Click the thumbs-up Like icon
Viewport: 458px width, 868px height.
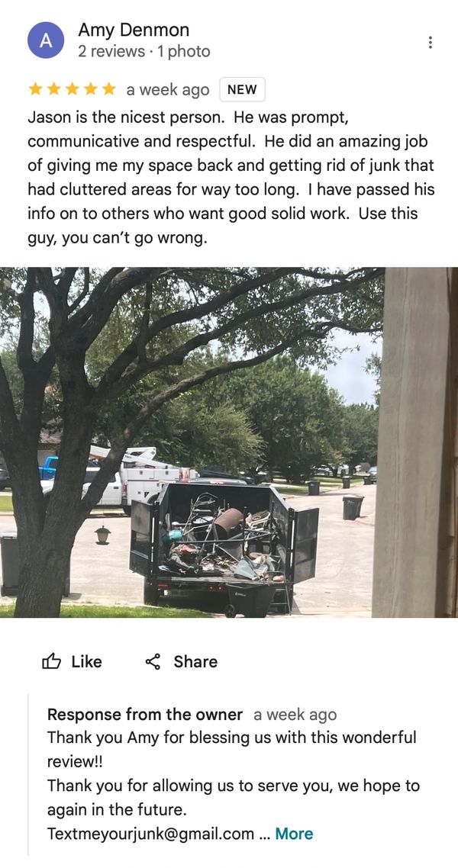click(x=51, y=661)
